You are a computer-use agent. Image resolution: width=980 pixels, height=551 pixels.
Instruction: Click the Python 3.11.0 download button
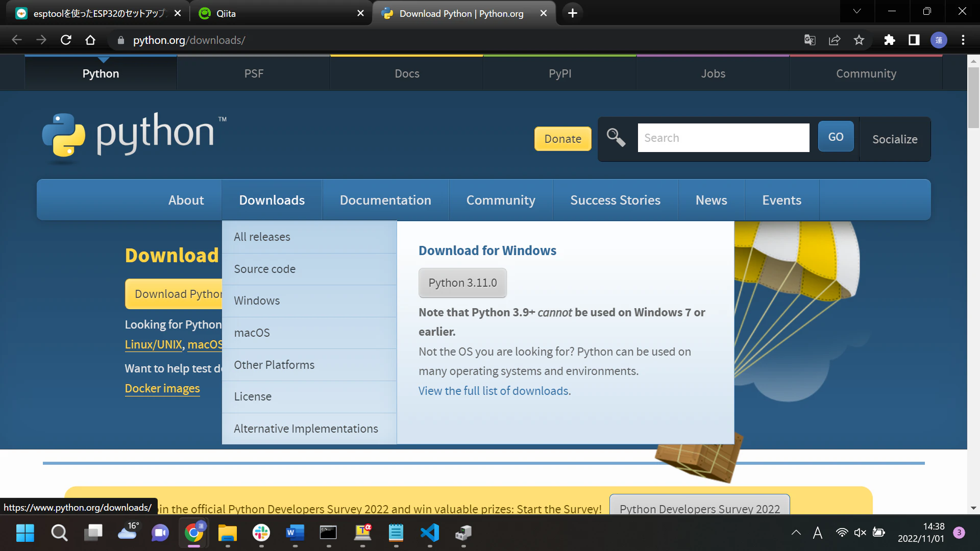coord(462,283)
